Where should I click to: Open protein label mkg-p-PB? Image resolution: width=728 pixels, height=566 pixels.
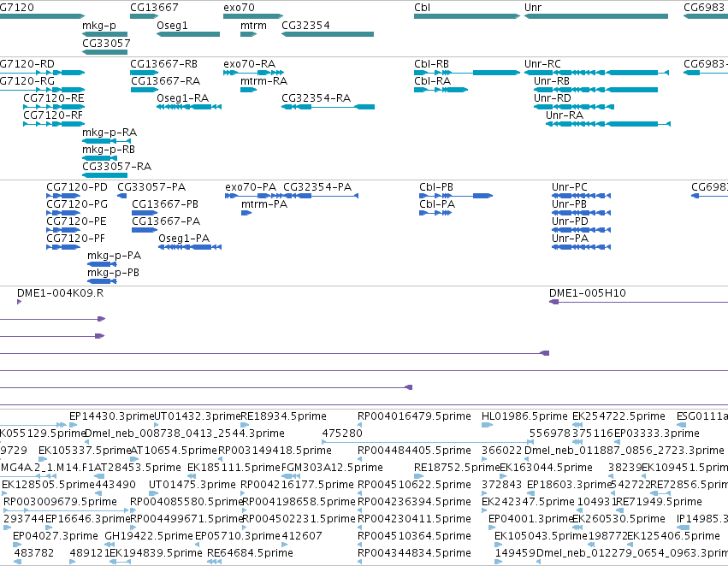pos(113,273)
